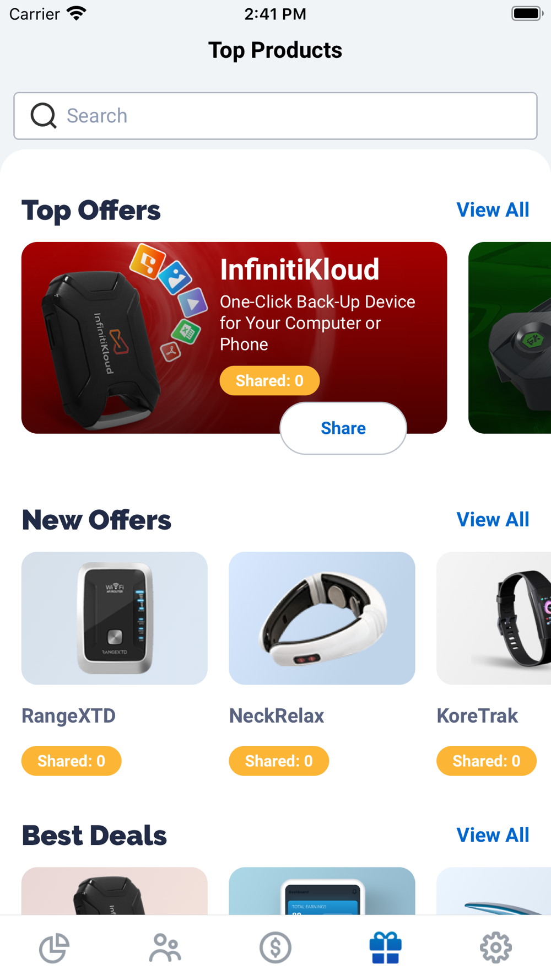View all New Offers
This screenshot has width=551, height=980.
(x=493, y=520)
